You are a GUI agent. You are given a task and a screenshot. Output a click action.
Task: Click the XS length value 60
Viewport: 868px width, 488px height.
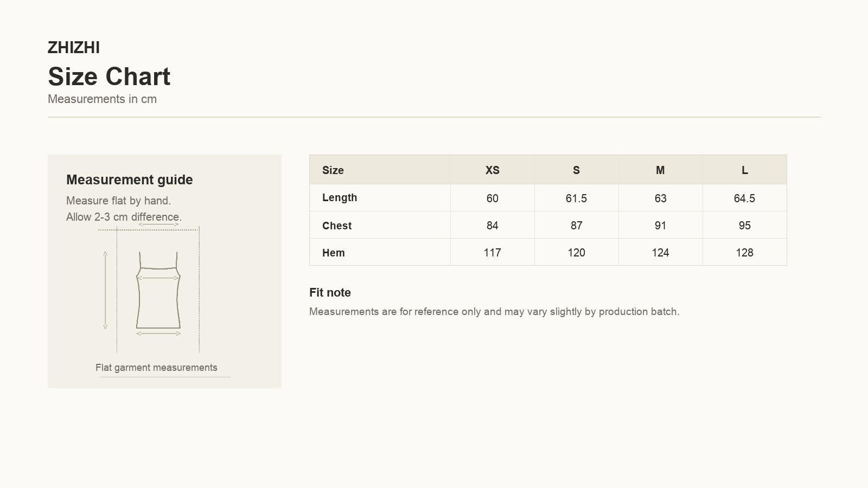click(x=492, y=198)
